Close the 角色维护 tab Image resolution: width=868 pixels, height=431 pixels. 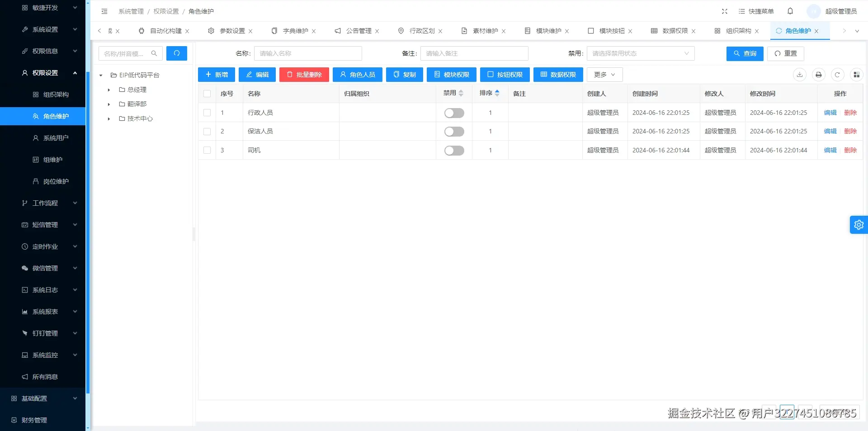tap(816, 31)
